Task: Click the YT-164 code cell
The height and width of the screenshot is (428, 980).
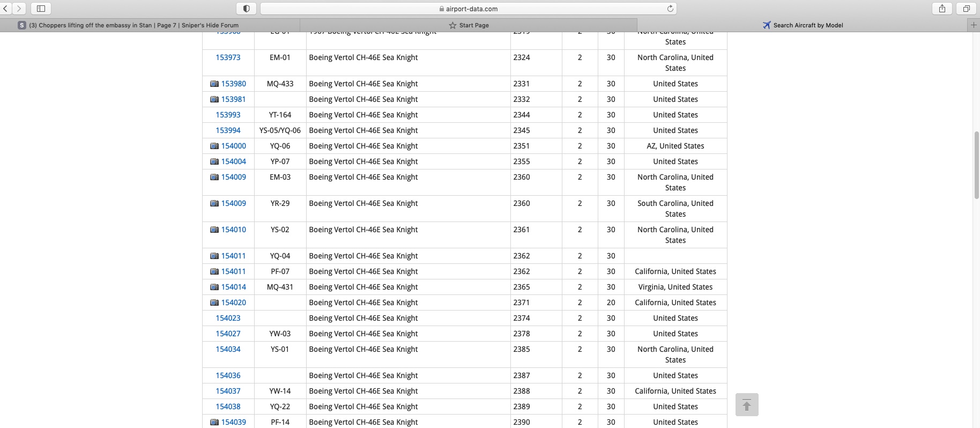Action: coord(280,115)
